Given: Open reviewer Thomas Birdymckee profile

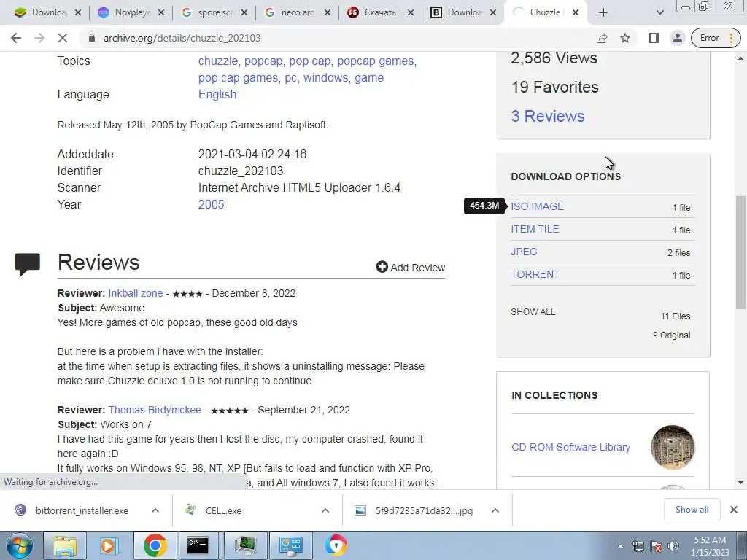Looking at the screenshot, I should [x=155, y=410].
